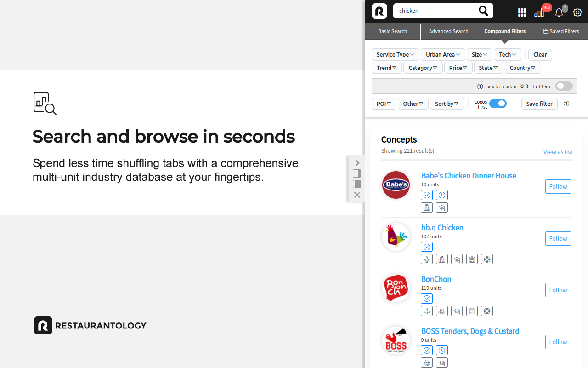The width and height of the screenshot is (588, 368).
Task: Follow bb.q Chicken
Action: [x=558, y=238]
